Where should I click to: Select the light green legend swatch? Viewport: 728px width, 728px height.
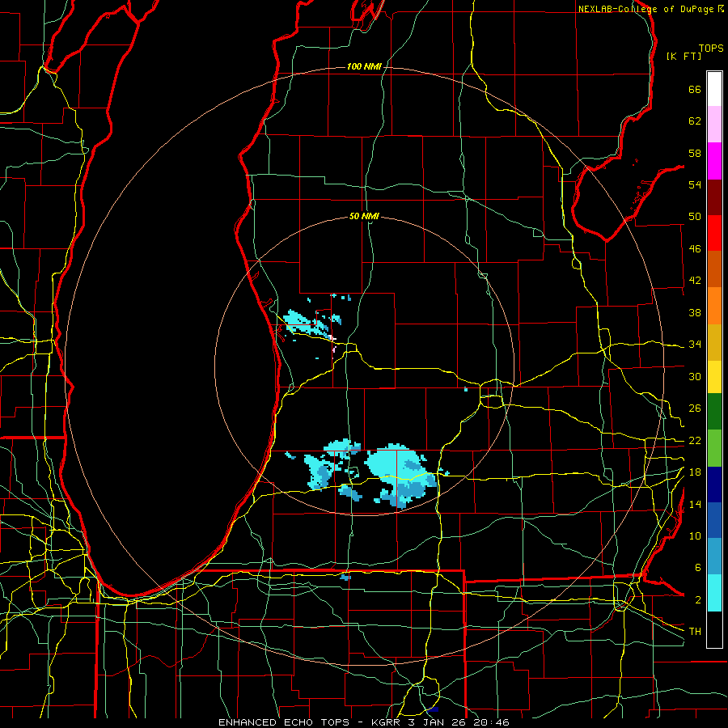point(714,448)
